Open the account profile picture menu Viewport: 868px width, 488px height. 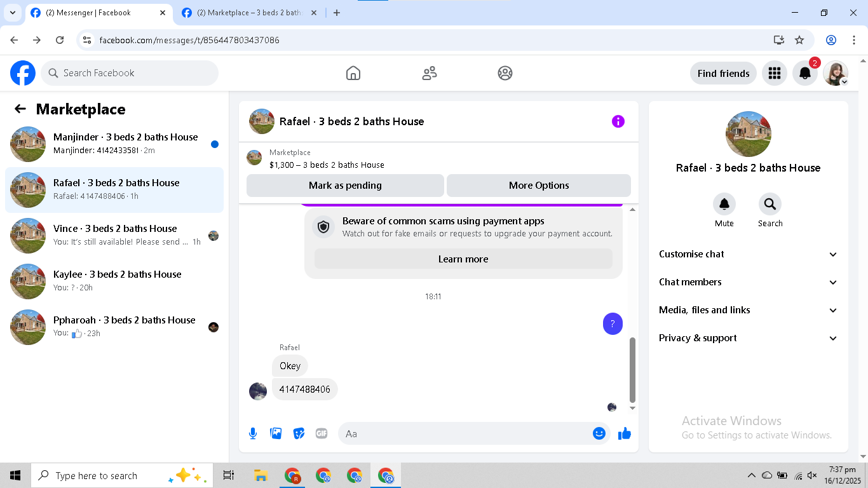click(836, 73)
